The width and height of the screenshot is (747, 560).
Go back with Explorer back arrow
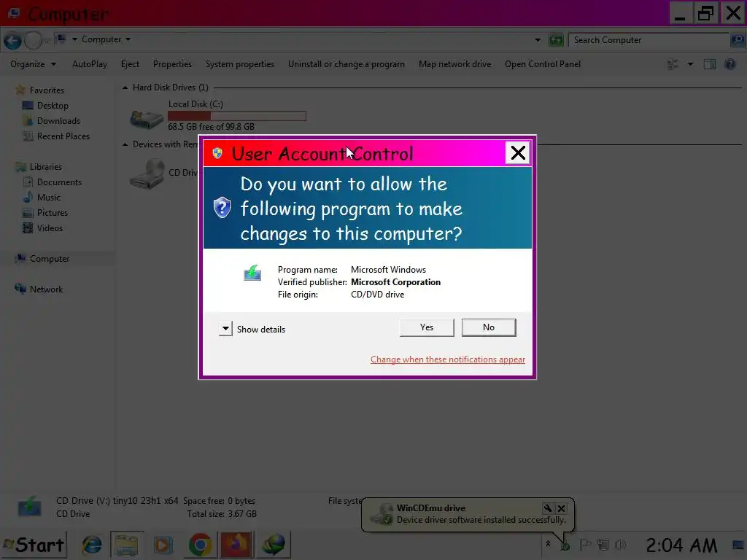[x=12, y=41]
